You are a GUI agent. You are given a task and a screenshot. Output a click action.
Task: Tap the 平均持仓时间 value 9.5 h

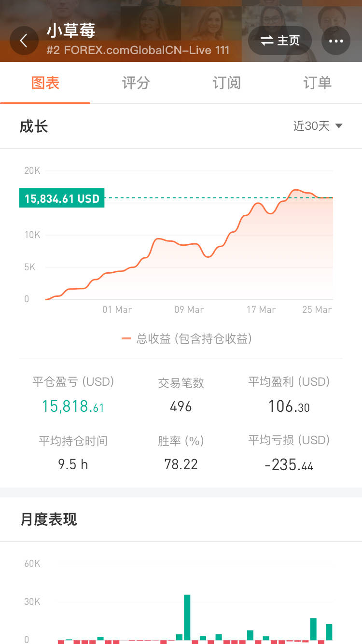point(73,464)
